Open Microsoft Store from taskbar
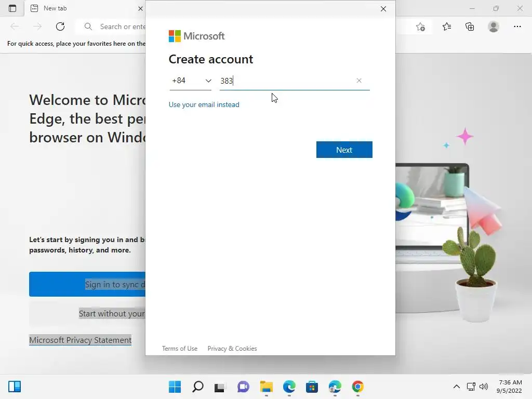The height and width of the screenshot is (399, 532). coord(312,387)
